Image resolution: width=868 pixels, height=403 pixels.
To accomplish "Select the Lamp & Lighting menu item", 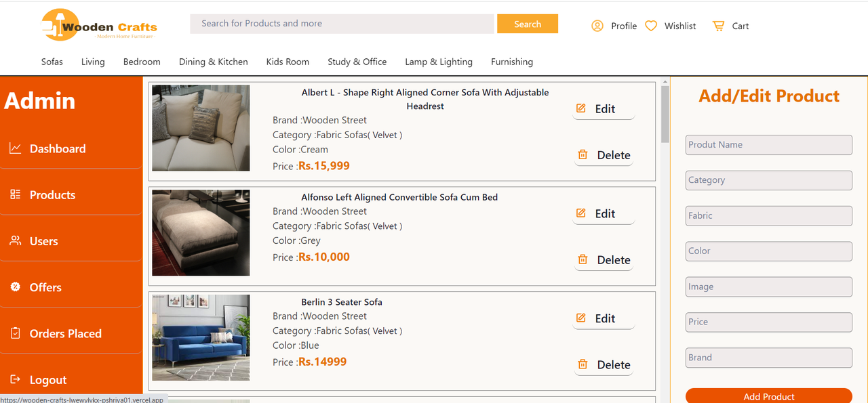I will [x=439, y=62].
